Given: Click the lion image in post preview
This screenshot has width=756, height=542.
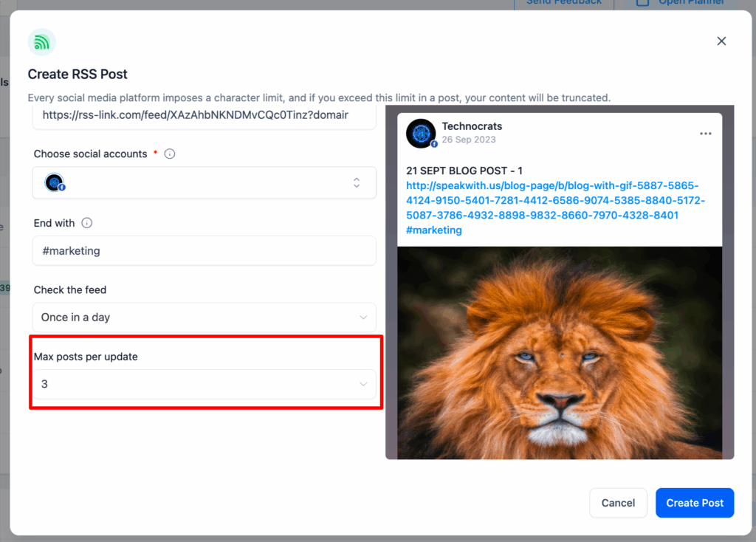Looking at the screenshot, I should tap(560, 352).
